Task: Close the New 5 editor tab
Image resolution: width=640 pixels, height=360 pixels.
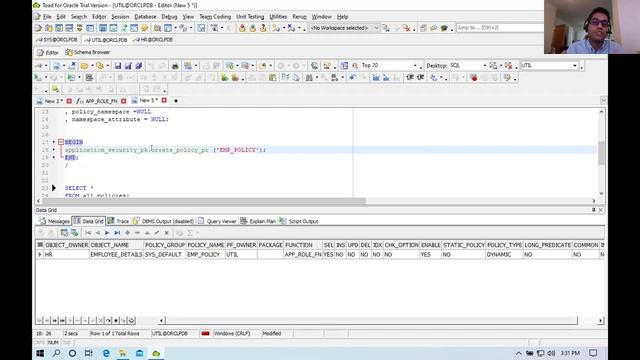Action: (x=164, y=100)
